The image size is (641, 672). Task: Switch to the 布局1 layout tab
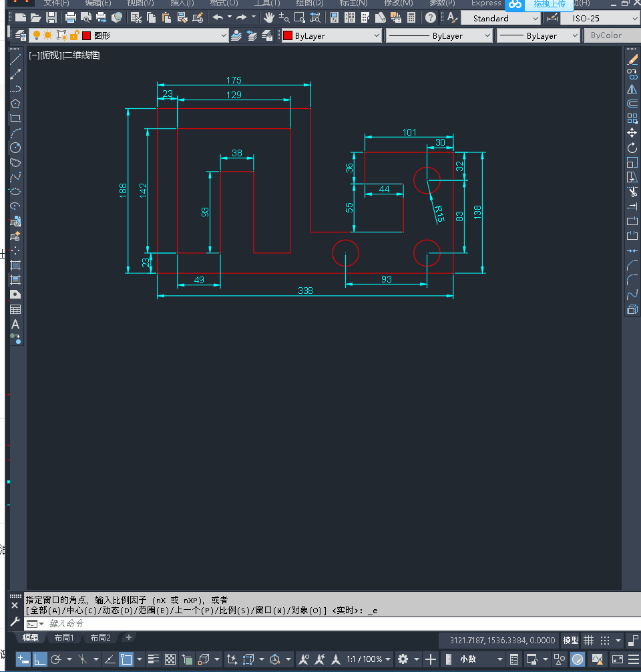[x=64, y=637]
